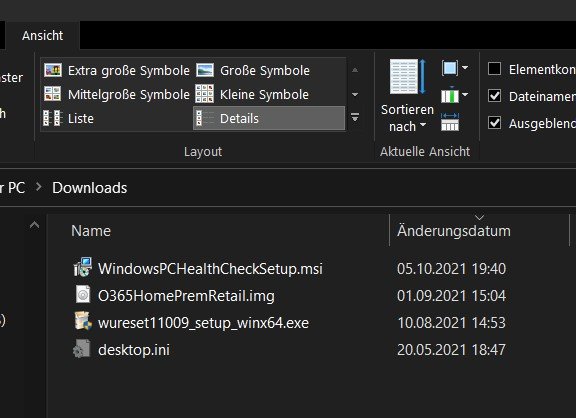Image resolution: width=576 pixels, height=418 pixels.
Task: Select Extra große Symbole layout
Action: pyautogui.click(x=116, y=70)
